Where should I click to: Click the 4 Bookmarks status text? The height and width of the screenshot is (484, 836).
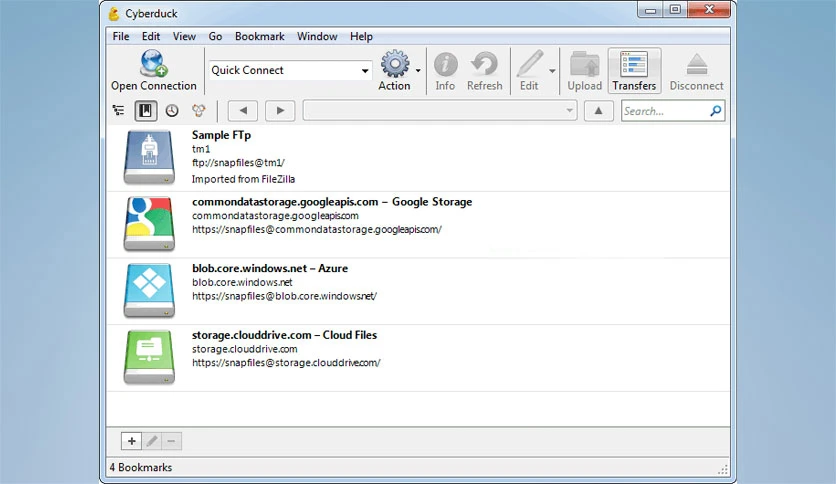141,467
